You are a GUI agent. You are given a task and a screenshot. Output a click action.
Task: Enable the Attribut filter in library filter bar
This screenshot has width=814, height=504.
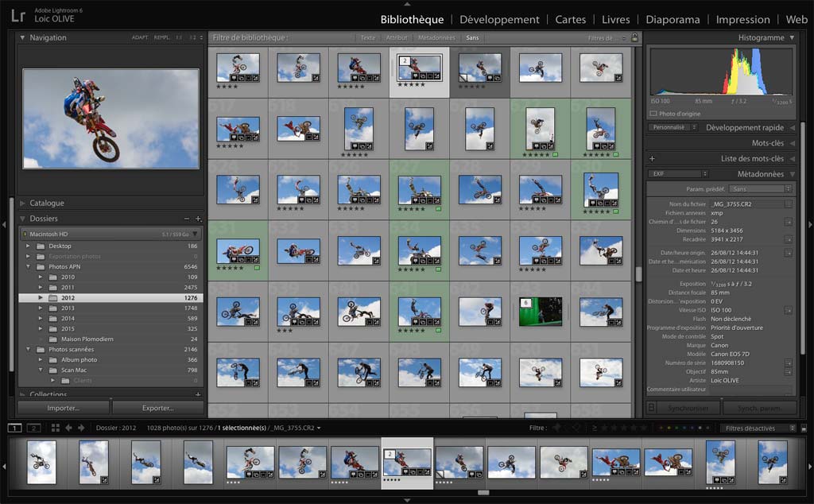[396, 37]
